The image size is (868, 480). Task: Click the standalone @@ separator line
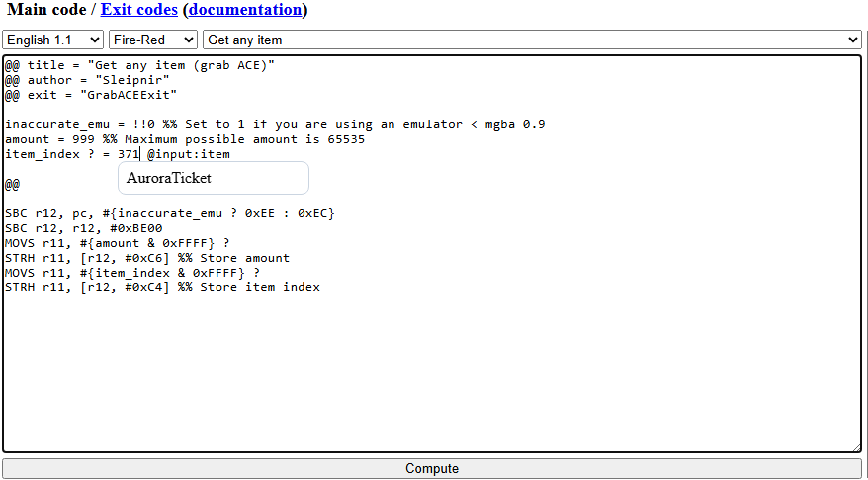click(x=12, y=184)
